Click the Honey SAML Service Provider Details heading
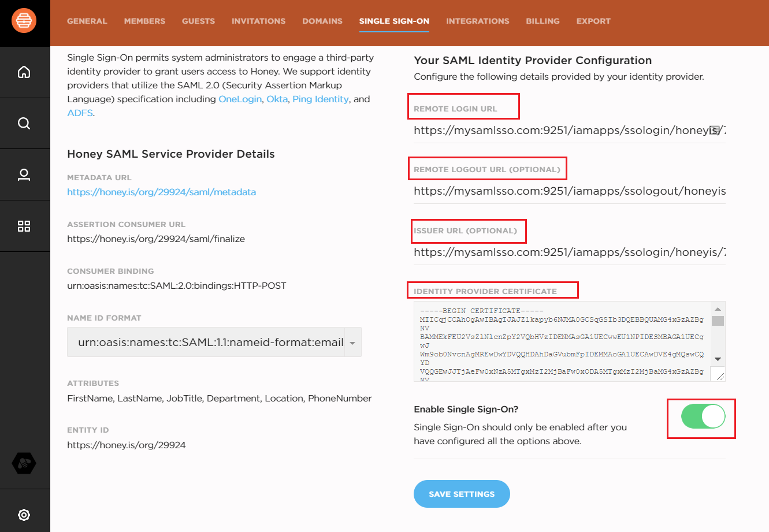 171,154
